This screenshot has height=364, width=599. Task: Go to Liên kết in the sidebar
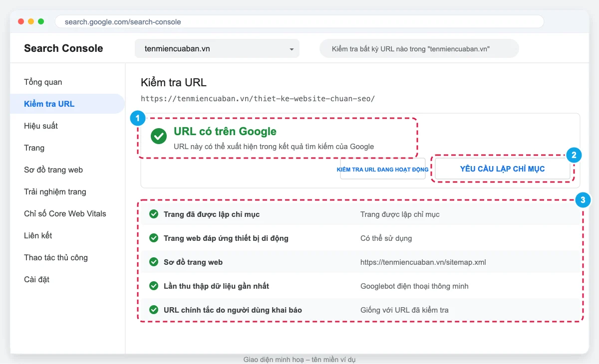pyautogui.click(x=38, y=236)
